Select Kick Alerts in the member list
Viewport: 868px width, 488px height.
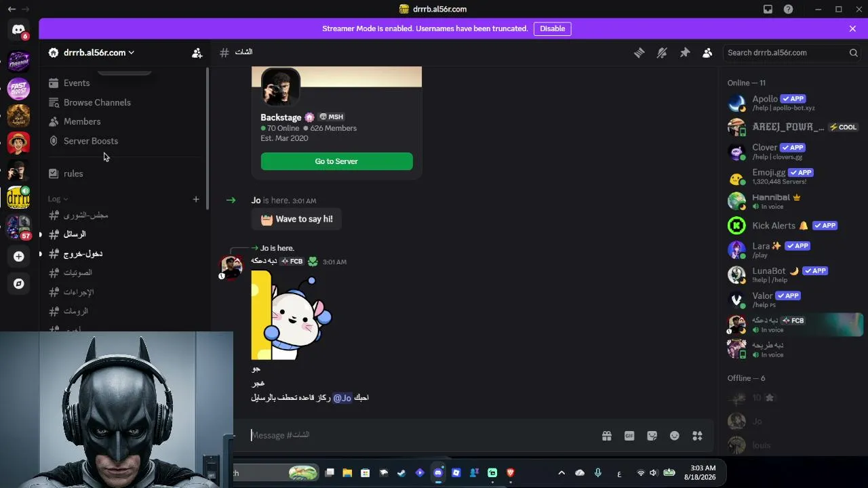[793, 226]
